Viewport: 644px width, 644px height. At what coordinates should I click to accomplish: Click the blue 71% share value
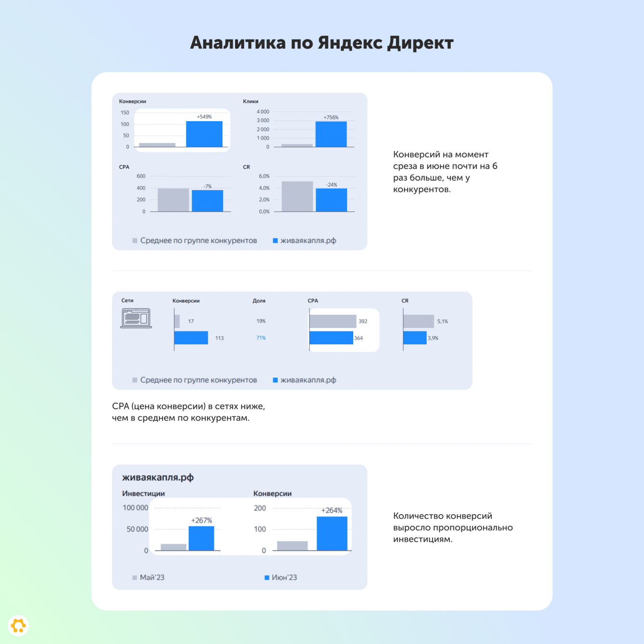pos(261,338)
